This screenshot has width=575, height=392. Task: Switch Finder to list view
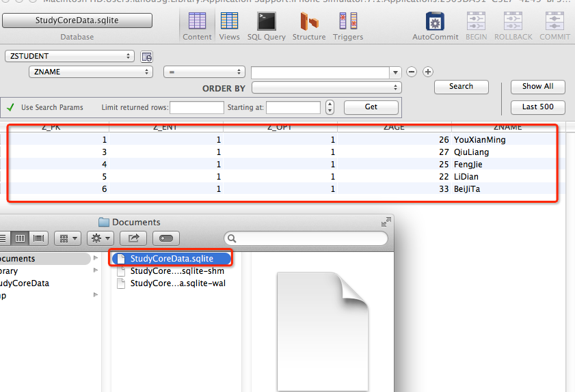[x=3, y=238]
